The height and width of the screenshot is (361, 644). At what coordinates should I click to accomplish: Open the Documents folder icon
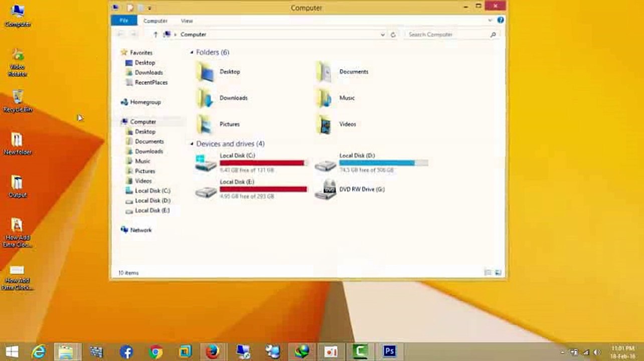click(x=325, y=72)
